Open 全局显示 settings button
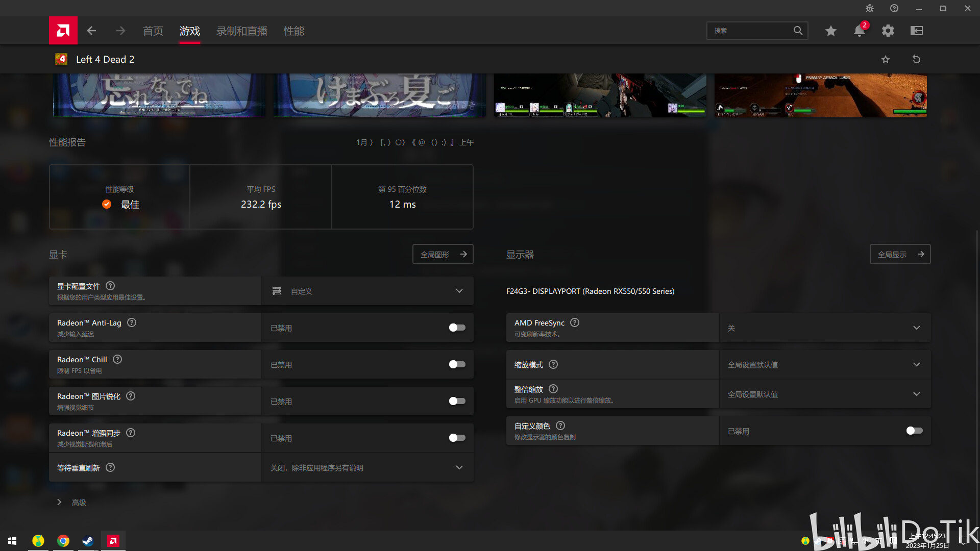 click(900, 254)
